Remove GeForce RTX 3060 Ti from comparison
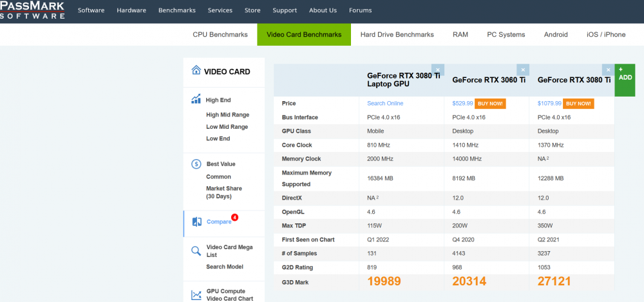Viewport: 644px width, 302px height. point(523,70)
